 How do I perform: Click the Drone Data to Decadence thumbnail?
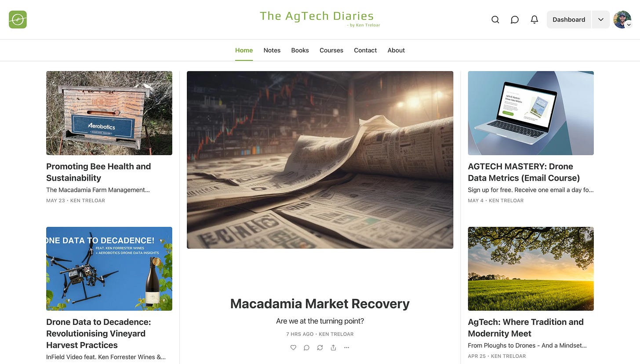pos(109,269)
